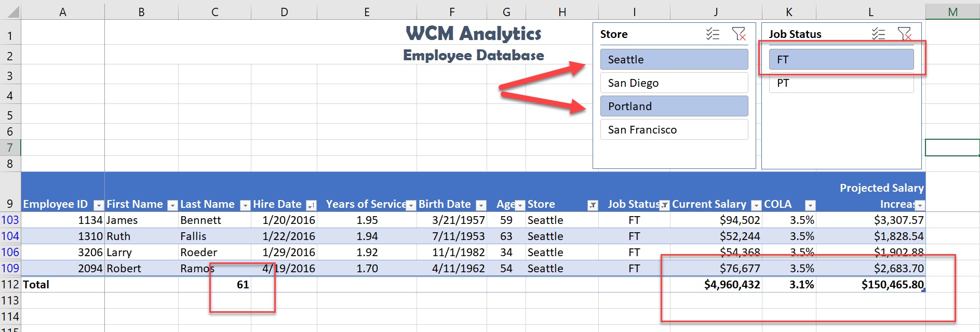Click employee ID cell 3206

coord(63,252)
